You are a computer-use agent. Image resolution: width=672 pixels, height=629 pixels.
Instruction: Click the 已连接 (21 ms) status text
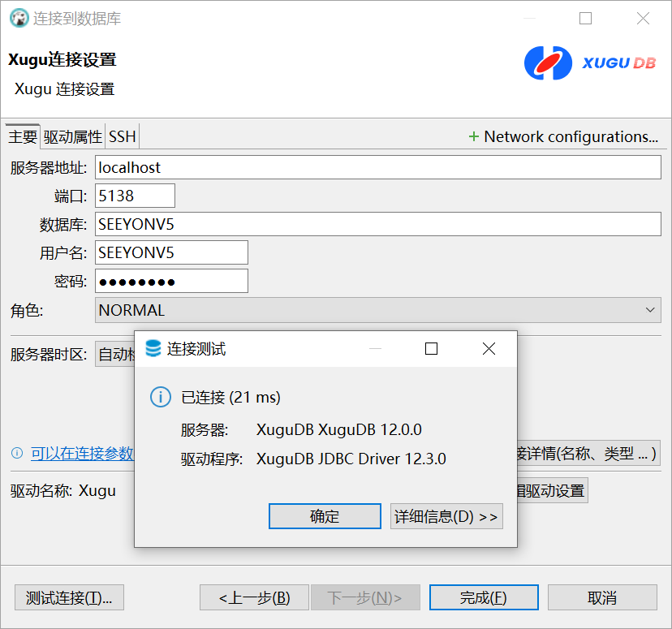click(x=230, y=397)
